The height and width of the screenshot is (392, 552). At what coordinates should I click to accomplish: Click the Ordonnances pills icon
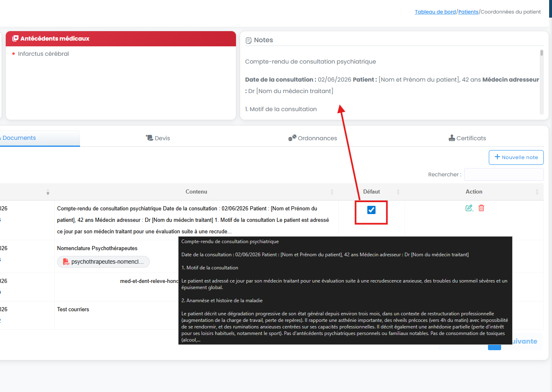pyautogui.click(x=292, y=138)
